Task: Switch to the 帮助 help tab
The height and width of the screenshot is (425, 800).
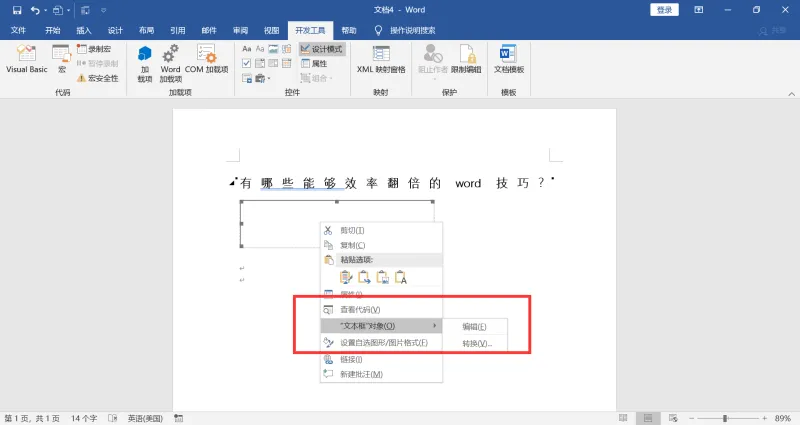Action: (349, 30)
